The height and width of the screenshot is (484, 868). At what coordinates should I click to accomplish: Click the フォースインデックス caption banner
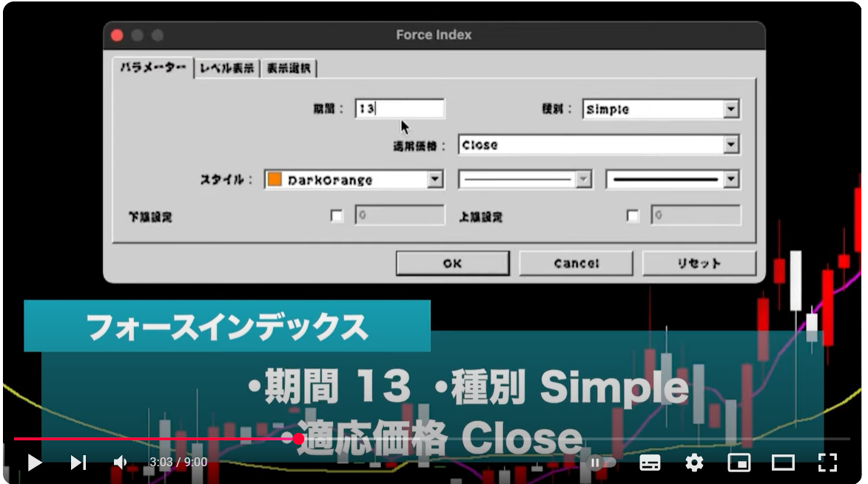[x=227, y=326]
